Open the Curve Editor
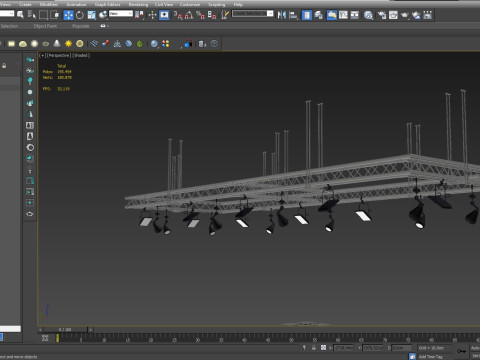480x360 pixels. [x=343, y=15]
